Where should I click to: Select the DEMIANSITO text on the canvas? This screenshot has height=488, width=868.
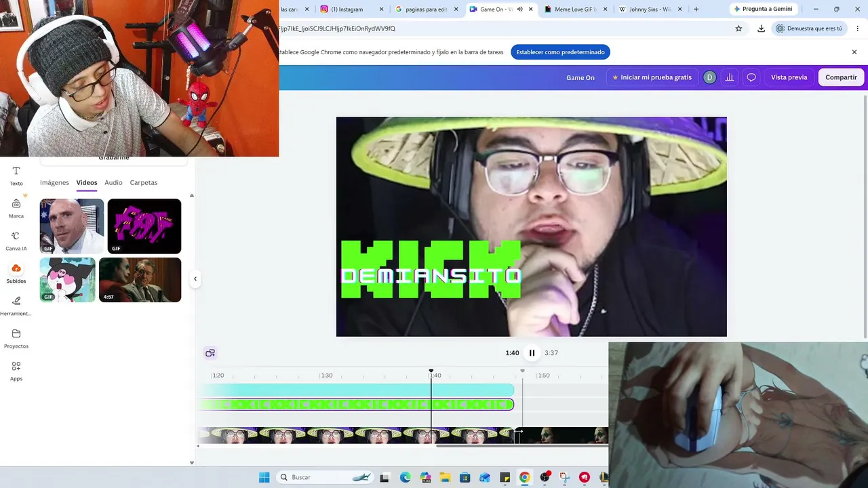431,275
